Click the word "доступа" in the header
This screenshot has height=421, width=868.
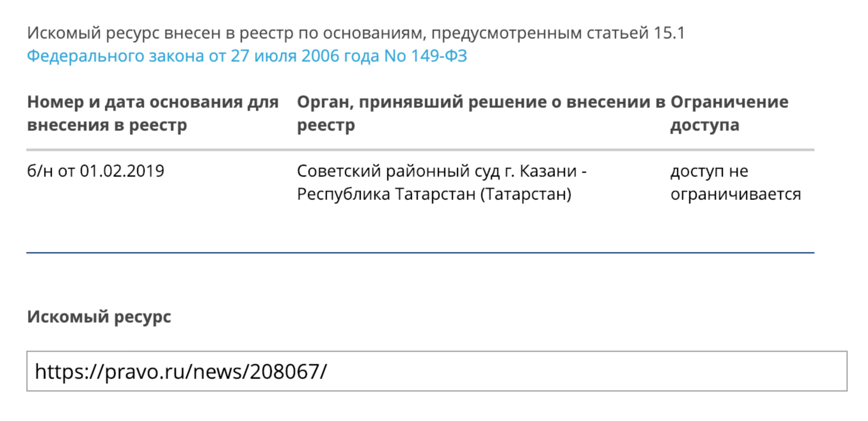[705, 125]
